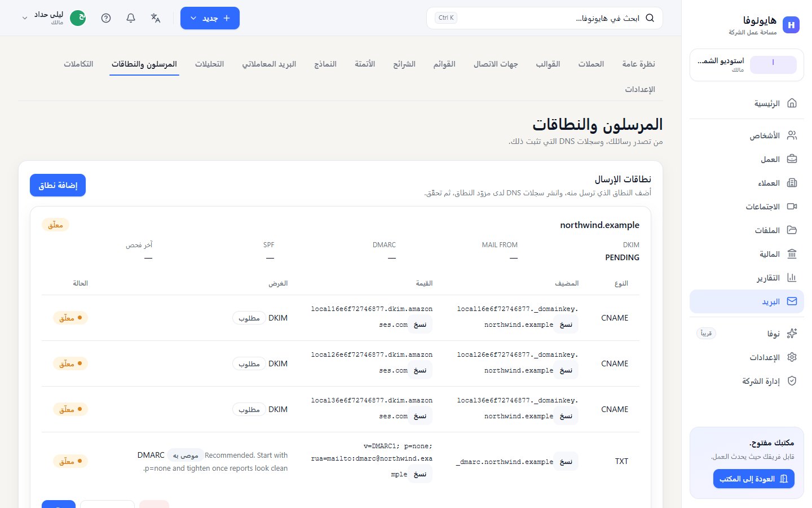
Task: Open المالية finance section
Action: click(747, 254)
